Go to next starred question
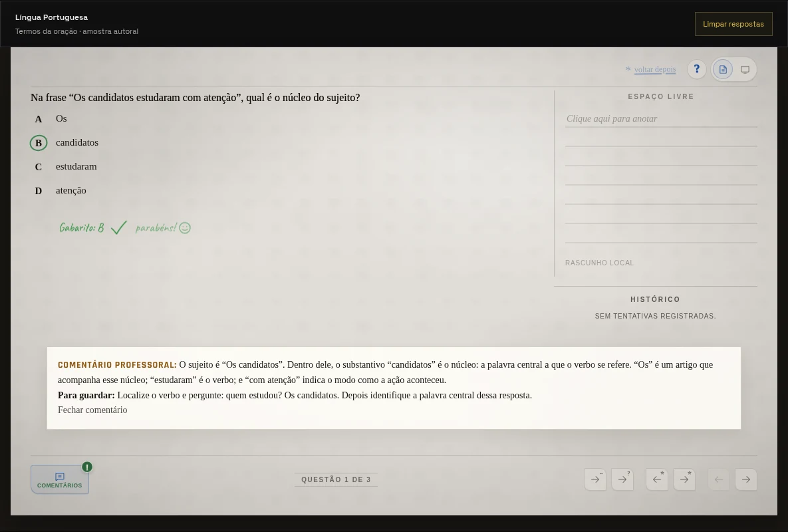 (684, 479)
